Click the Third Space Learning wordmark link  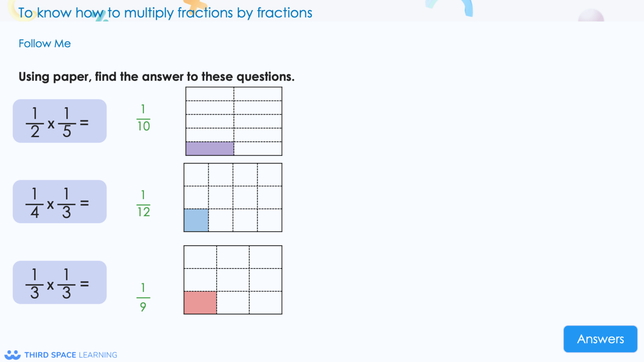(x=71, y=354)
